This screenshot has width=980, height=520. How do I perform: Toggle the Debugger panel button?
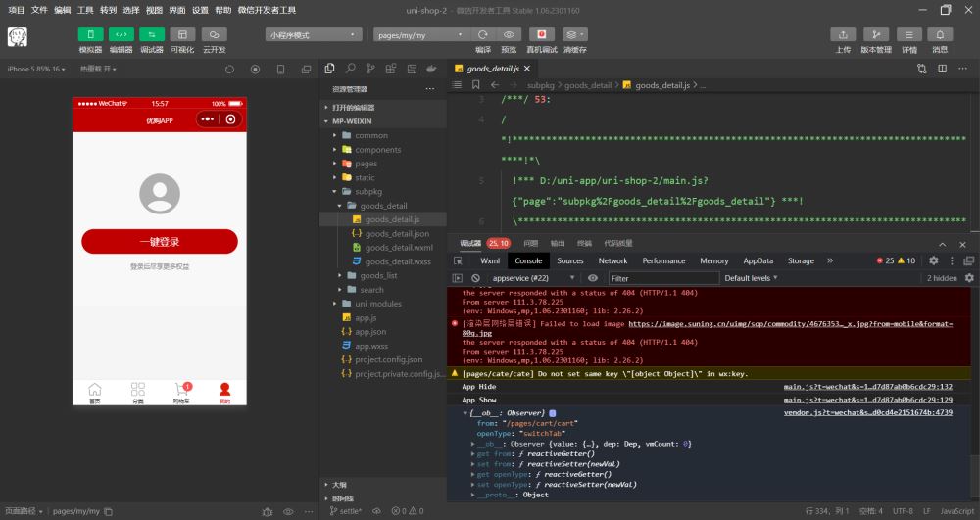pos(152,35)
